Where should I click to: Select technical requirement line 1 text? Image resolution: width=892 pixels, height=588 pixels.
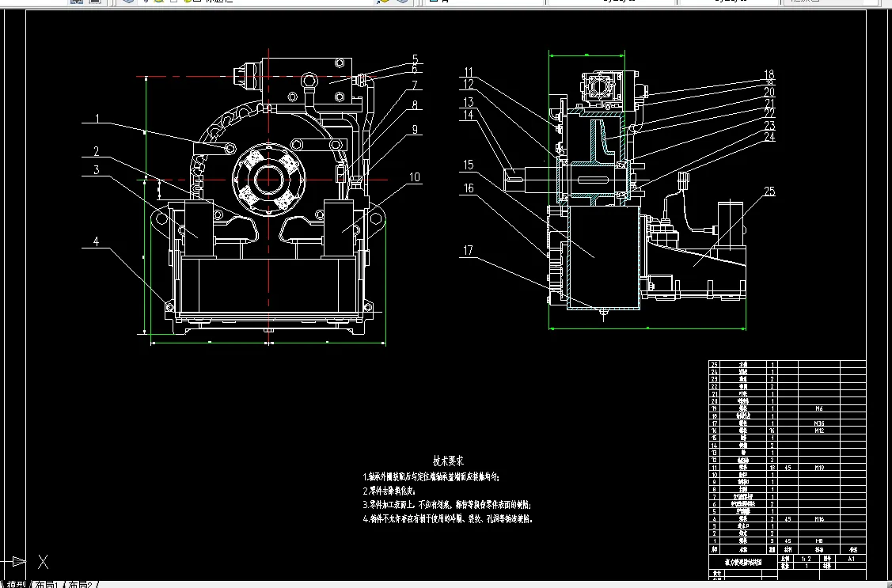(431, 477)
